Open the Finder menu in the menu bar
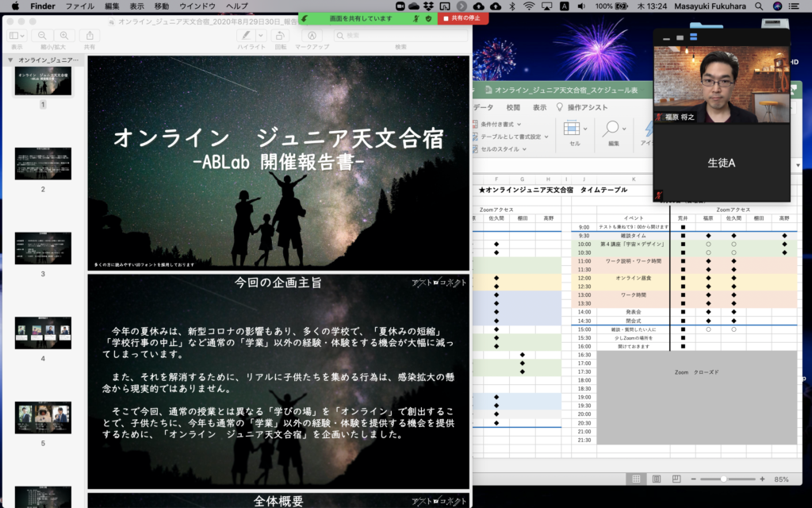812x508 pixels. [x=43, y=6]
